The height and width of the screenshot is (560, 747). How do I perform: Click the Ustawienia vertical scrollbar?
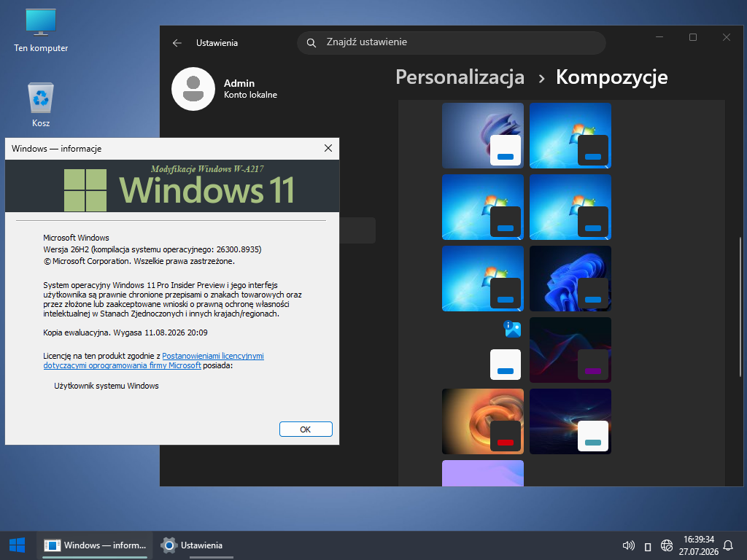[x=740, y=307]
